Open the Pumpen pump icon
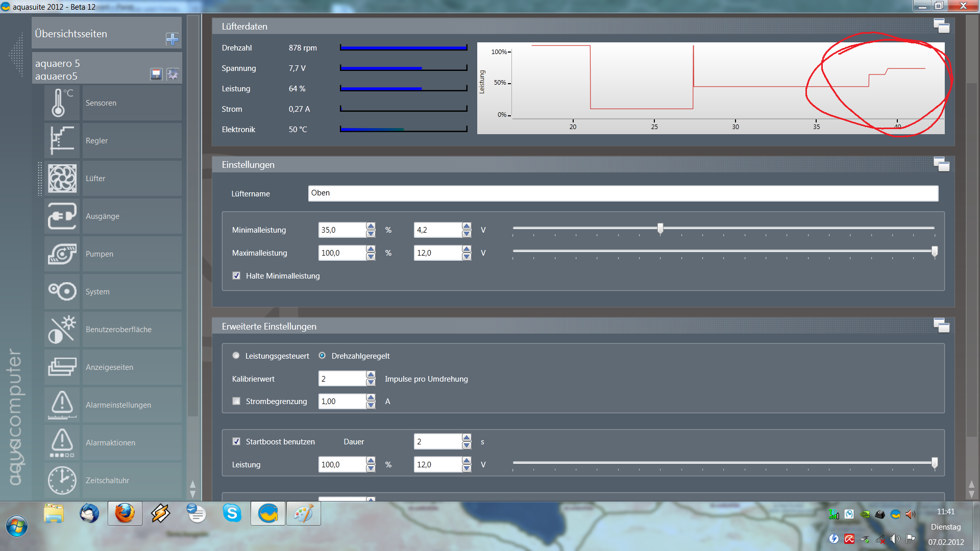Screen dimensions: 980x551 point(62,254)
